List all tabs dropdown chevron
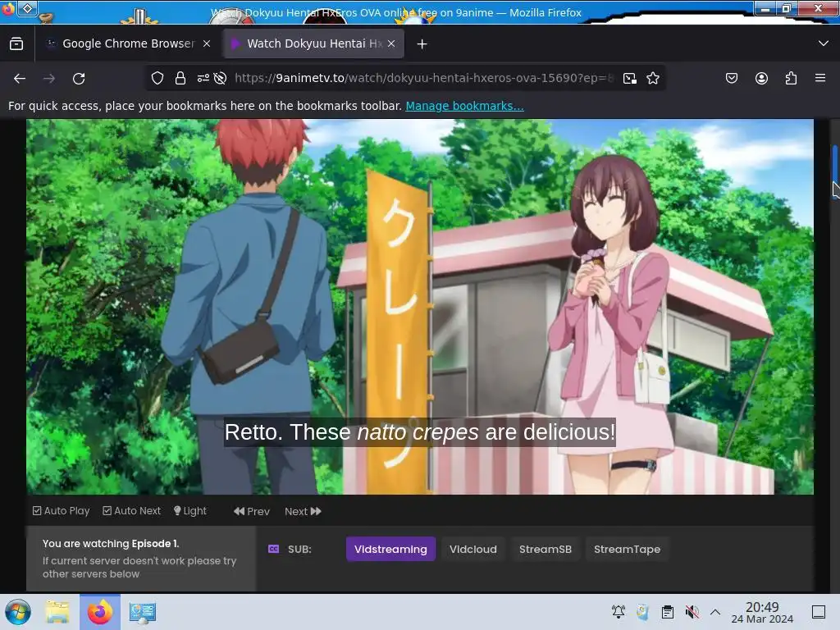The height and width of the screenshot is (630, 840). point(824,43)
